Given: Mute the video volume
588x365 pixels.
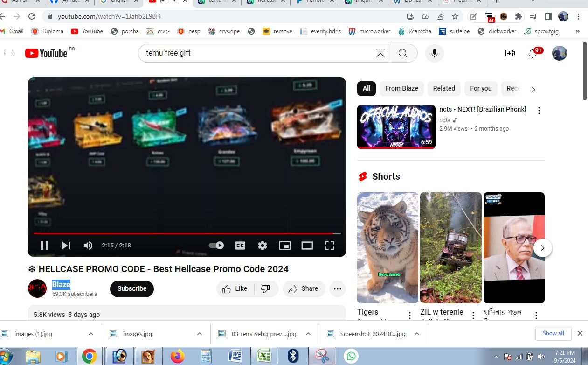Looking at the screenshot, I should (x=88, y=246).
